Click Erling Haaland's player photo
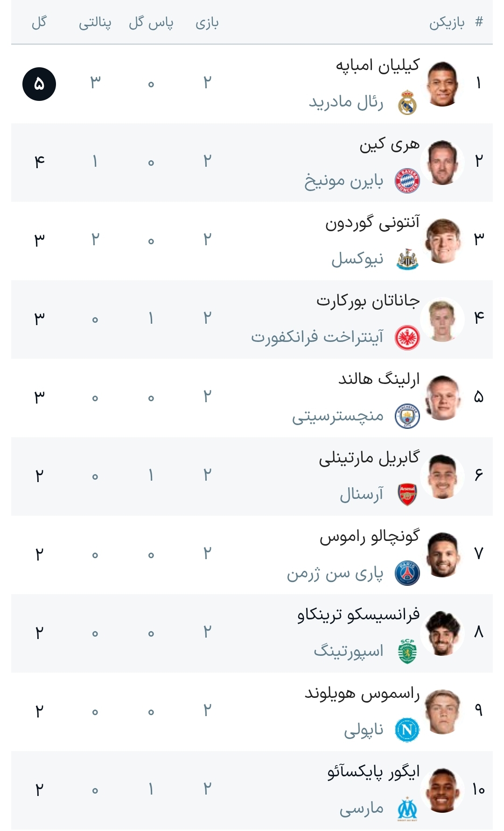This screenshot has width=504, height=831. point(442,398)
